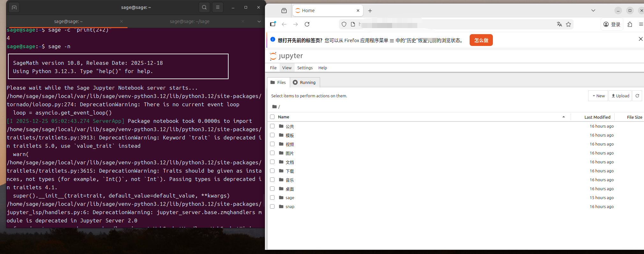Click the root folder breadcrumb icon
The width and height of the screenshot is (644, 254).
(274, 107)
